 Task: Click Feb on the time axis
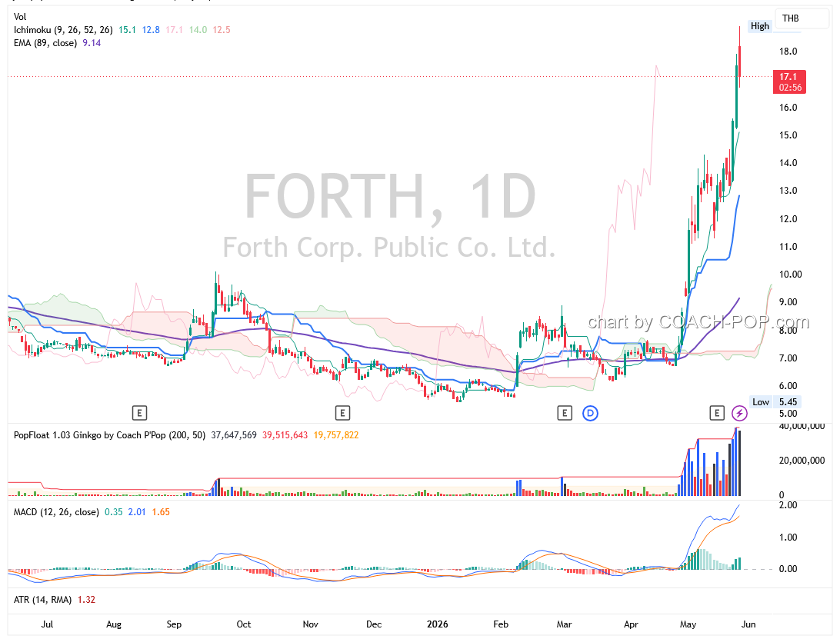501,624
